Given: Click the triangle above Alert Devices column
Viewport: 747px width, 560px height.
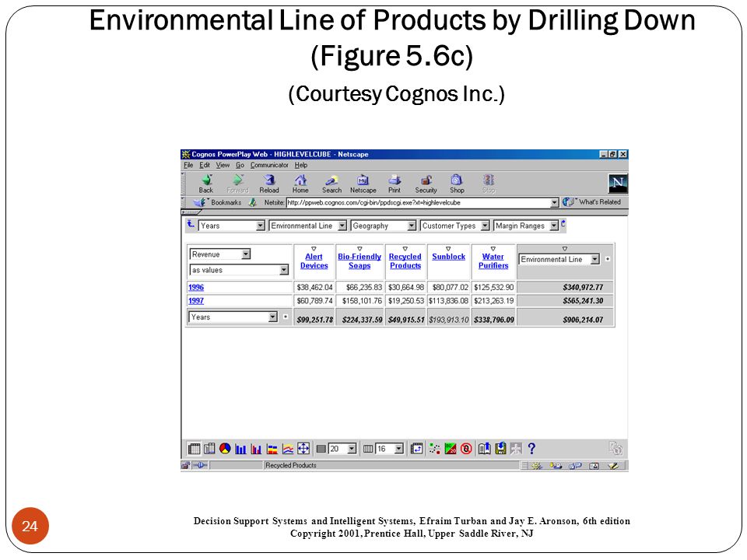Looking at the screenshot, I should click(314, 249).
